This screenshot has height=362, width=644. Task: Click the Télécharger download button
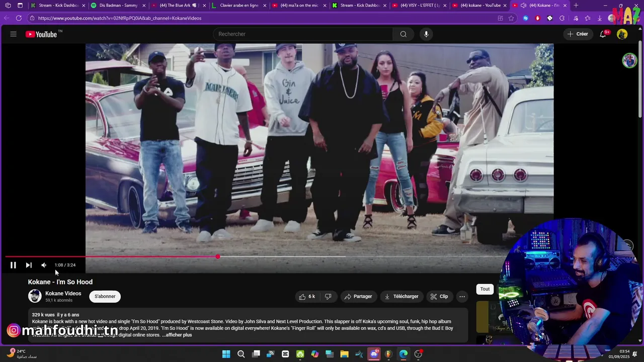pyautogui.click(x=401, y=297)
